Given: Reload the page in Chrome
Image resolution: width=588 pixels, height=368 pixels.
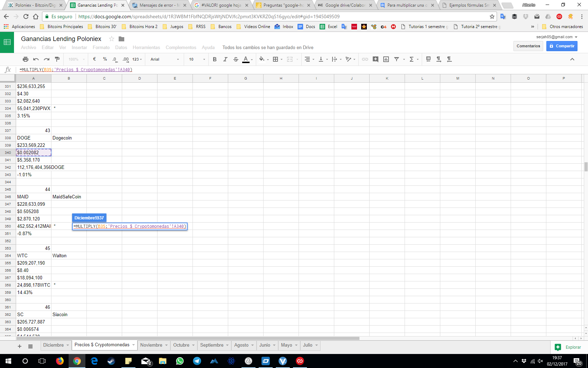Looking at the screenshot, I should click(26, 16).
